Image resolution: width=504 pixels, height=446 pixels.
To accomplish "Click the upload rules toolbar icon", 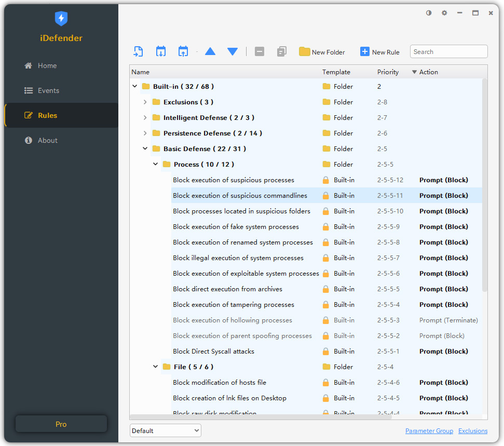I will click(183, 51).
